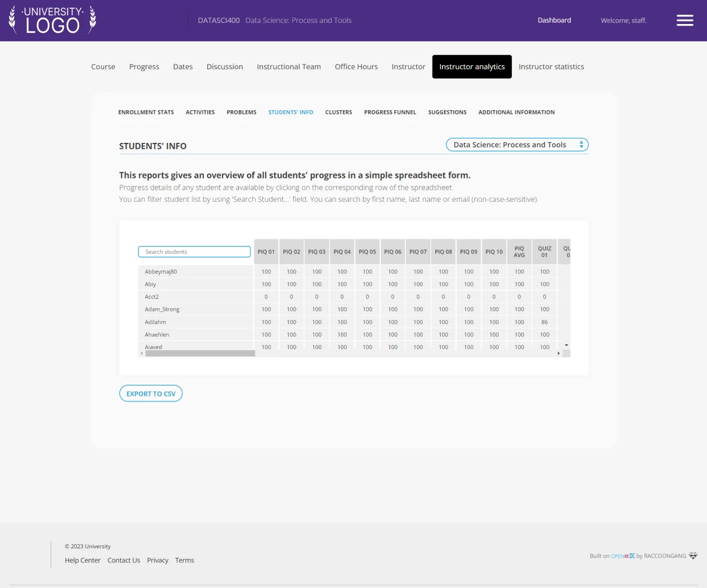Viewport: 707px width, 588px height.
Task: Click the Export to CSV button
Action: click(151, 394)
